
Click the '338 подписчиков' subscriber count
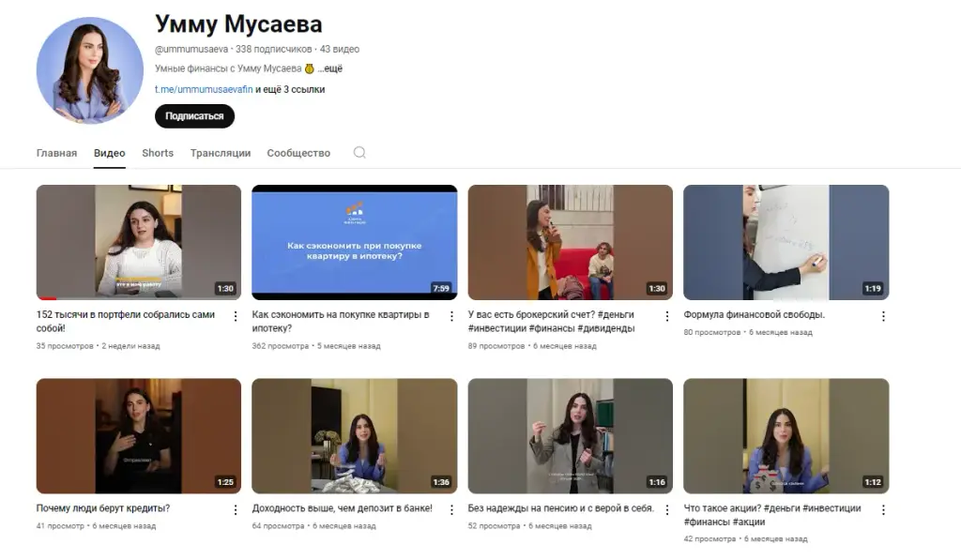click(273, 49)
